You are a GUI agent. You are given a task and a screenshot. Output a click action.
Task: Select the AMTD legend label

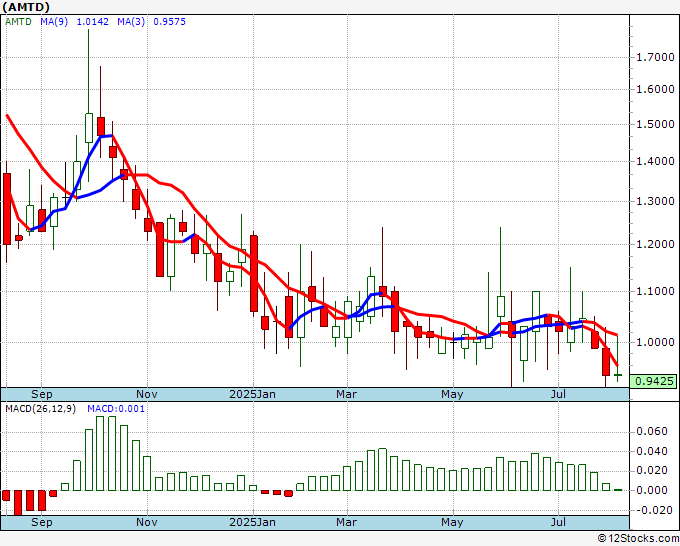18,22
